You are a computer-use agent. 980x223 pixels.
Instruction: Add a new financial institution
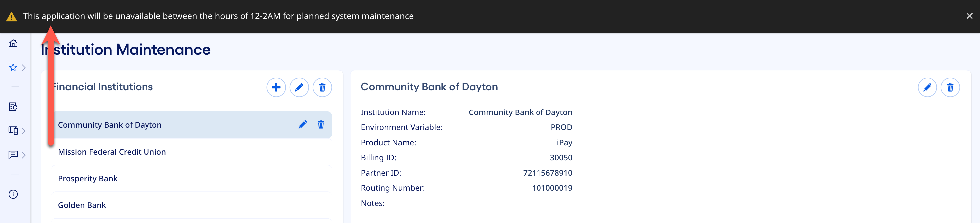pyautogui.click(x=276, y=87)
